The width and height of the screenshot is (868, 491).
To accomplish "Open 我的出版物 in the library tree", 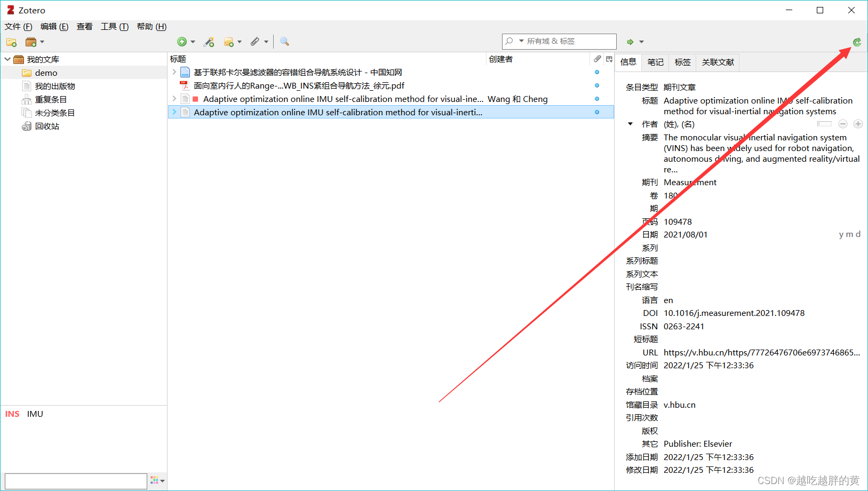I will pyautogui.click(x=55, y=86).
